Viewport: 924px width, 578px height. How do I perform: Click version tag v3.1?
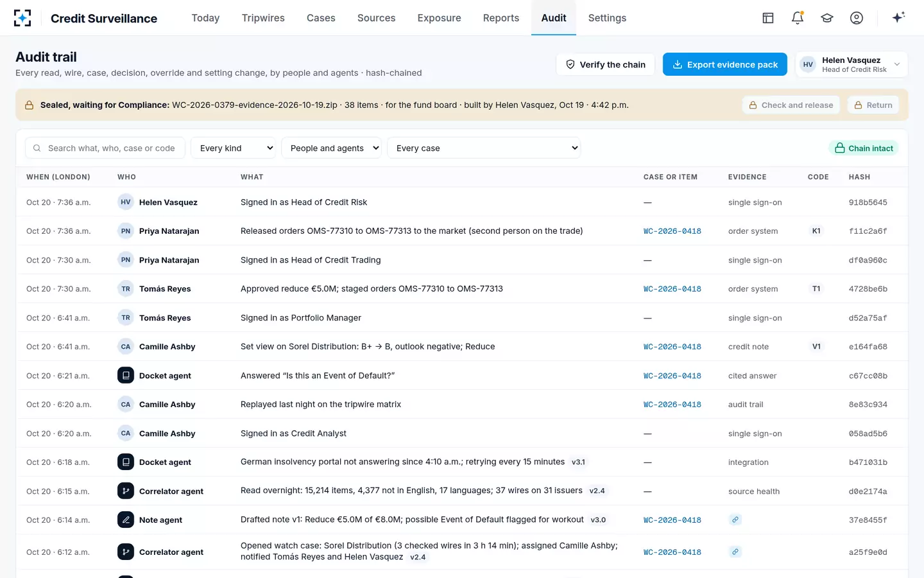(578, 462)
